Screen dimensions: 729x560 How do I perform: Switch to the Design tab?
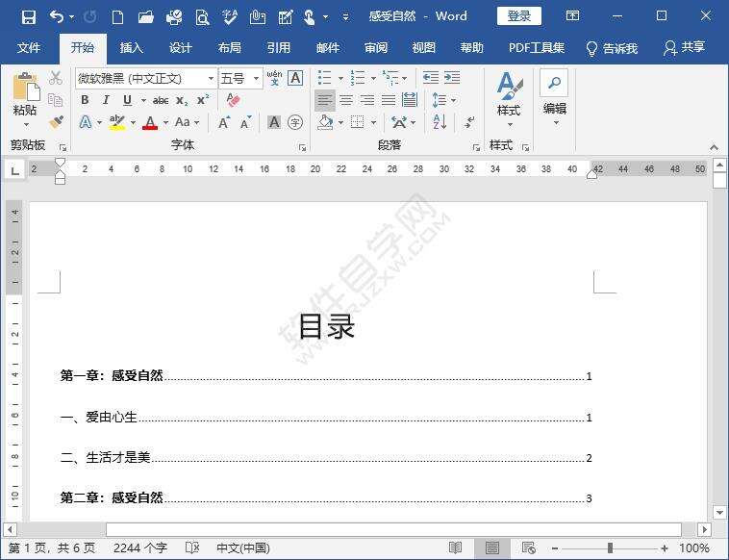pos(180,48)
